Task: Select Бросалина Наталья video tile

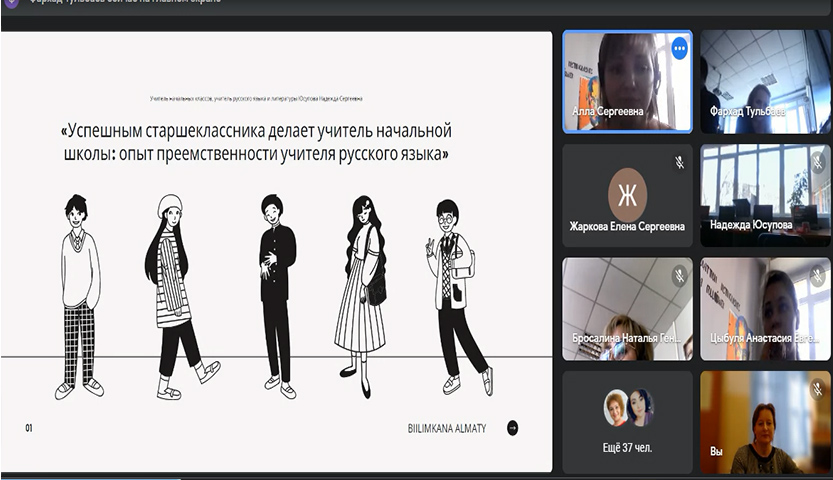Action: (x=628, y=308)
